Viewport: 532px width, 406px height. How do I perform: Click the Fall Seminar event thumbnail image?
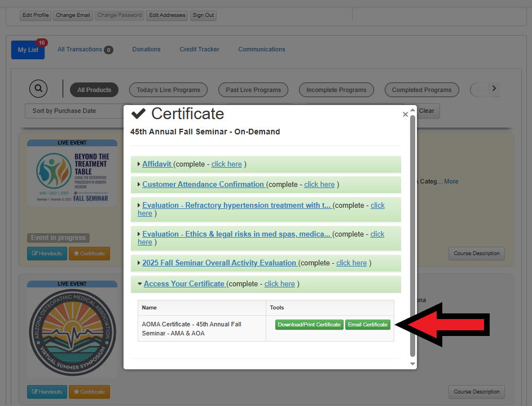[73, 176]
